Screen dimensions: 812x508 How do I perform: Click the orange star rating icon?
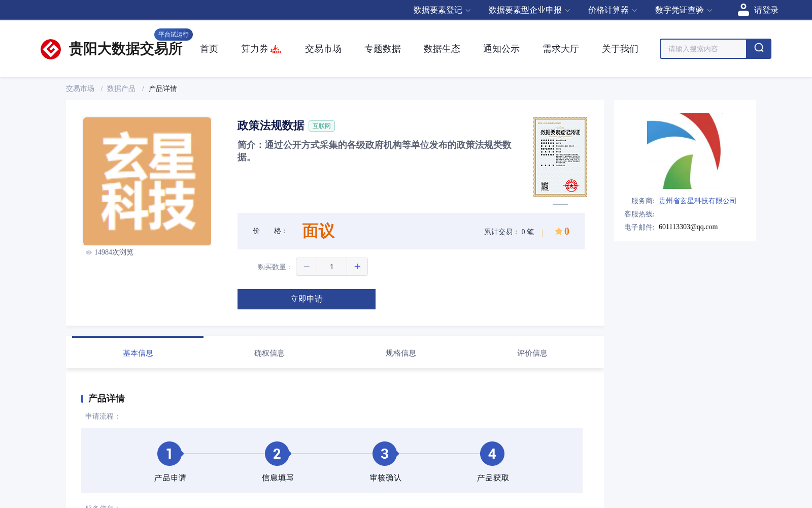(558, 231)
